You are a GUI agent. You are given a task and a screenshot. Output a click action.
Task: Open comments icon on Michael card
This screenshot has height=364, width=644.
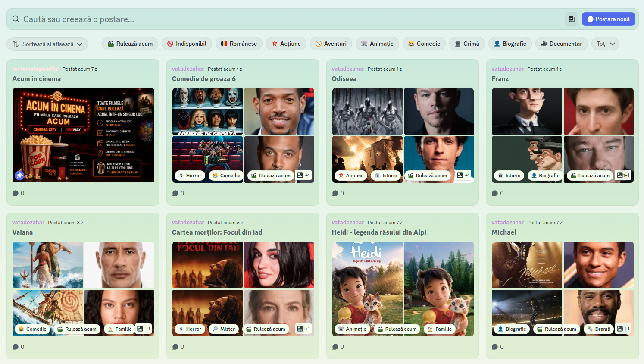(x=495, y=347)
